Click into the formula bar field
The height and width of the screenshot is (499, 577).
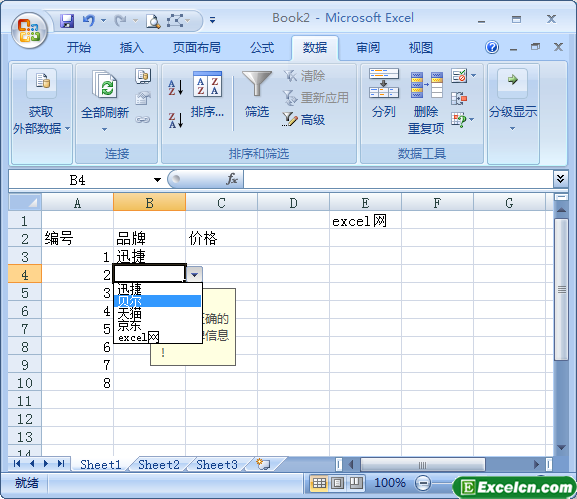coord(398,180)
